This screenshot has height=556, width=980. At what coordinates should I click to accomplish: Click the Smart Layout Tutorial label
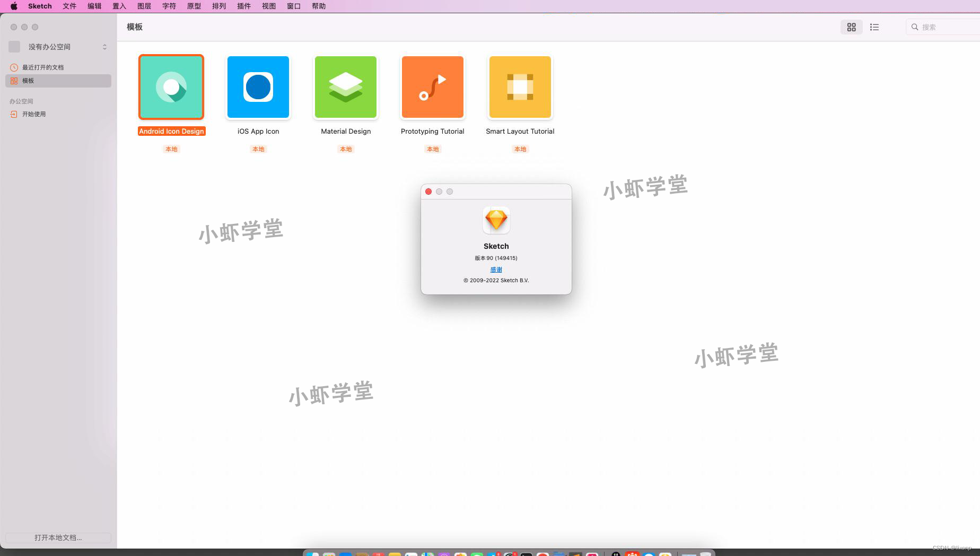(x=520, y=131)
